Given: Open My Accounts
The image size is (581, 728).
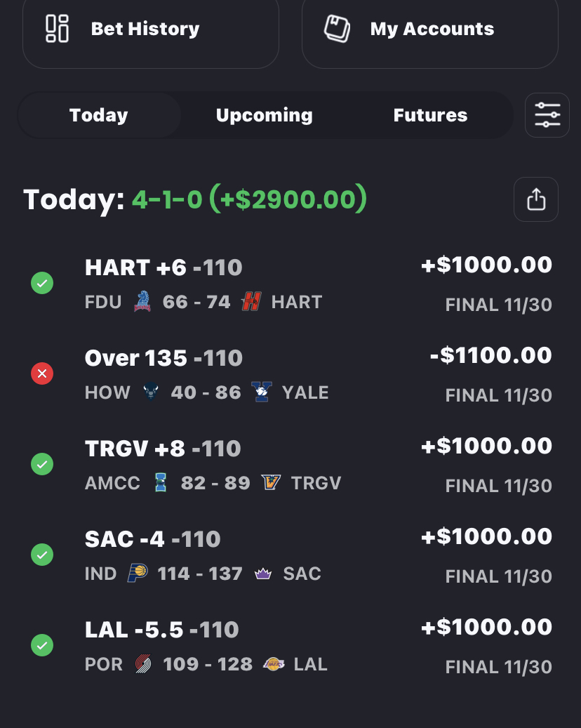Looking at the screenshot, I should [x=432, y=29].
